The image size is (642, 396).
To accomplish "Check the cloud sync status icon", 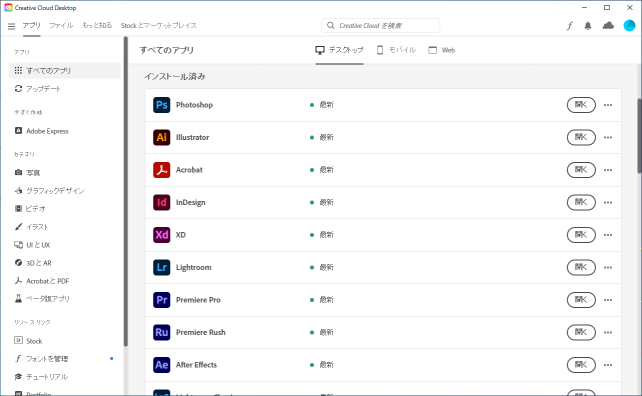I will [x=608, y=25].
